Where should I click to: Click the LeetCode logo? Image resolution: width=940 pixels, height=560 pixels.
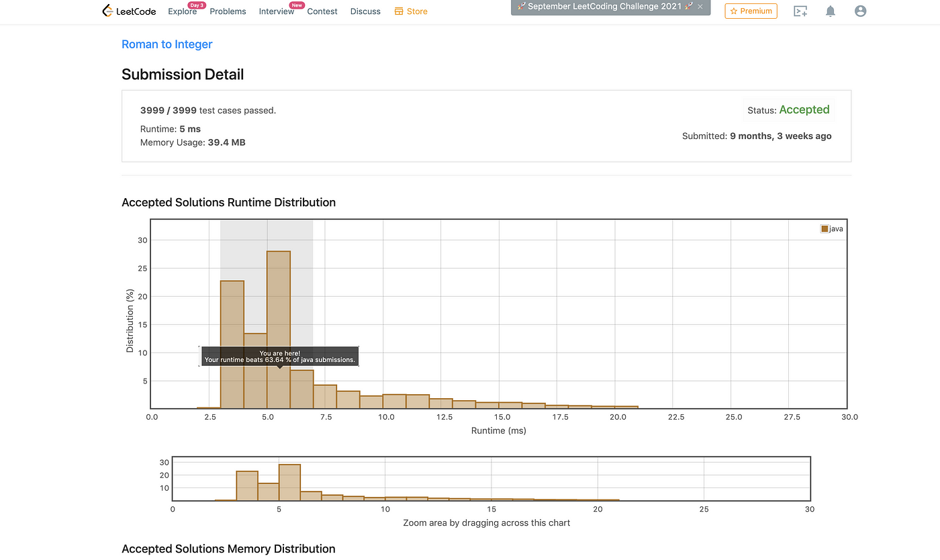[128, 11]
